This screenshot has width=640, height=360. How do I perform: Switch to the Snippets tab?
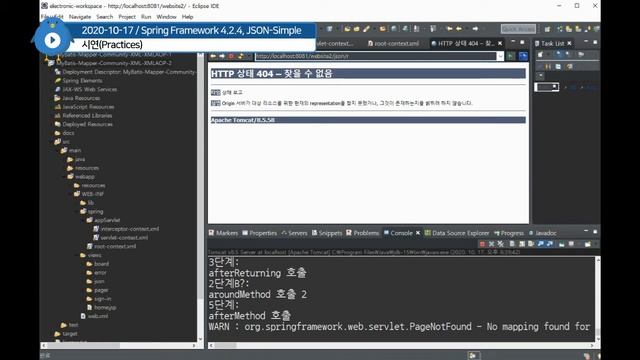click(327, 233)
